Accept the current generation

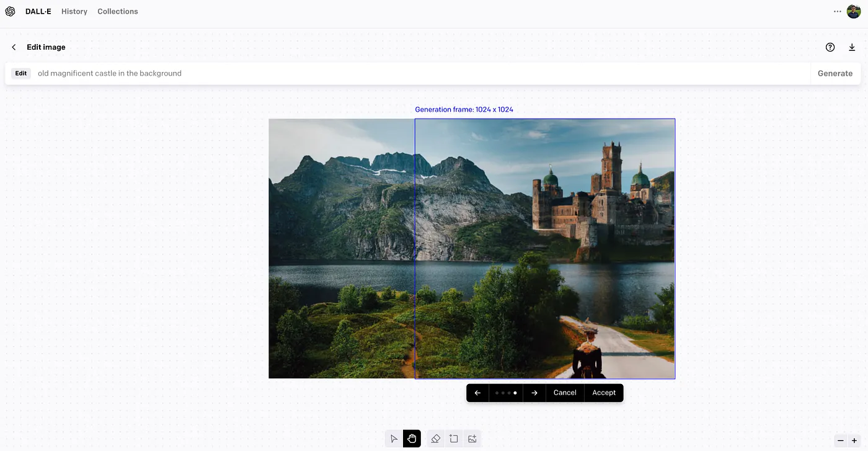click(x=604, y=393)
